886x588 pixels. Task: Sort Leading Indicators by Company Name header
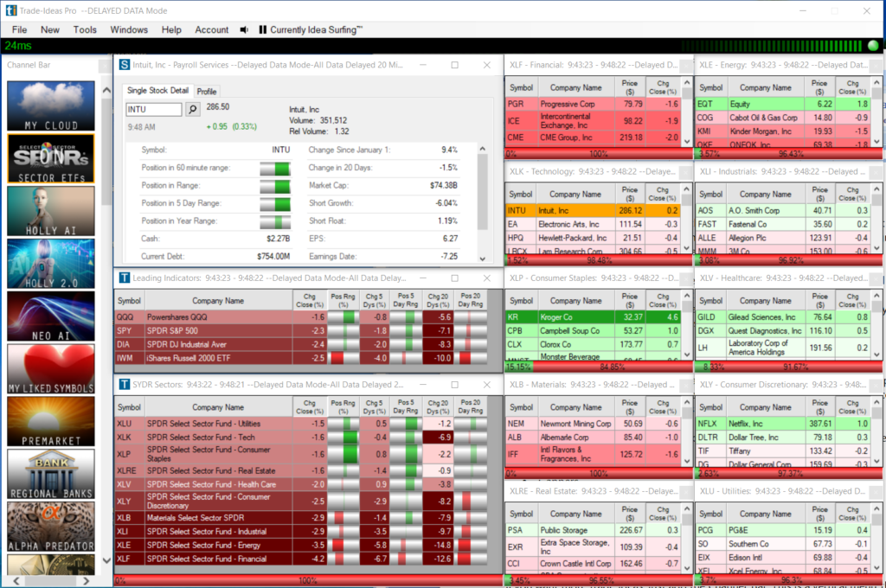217,301
